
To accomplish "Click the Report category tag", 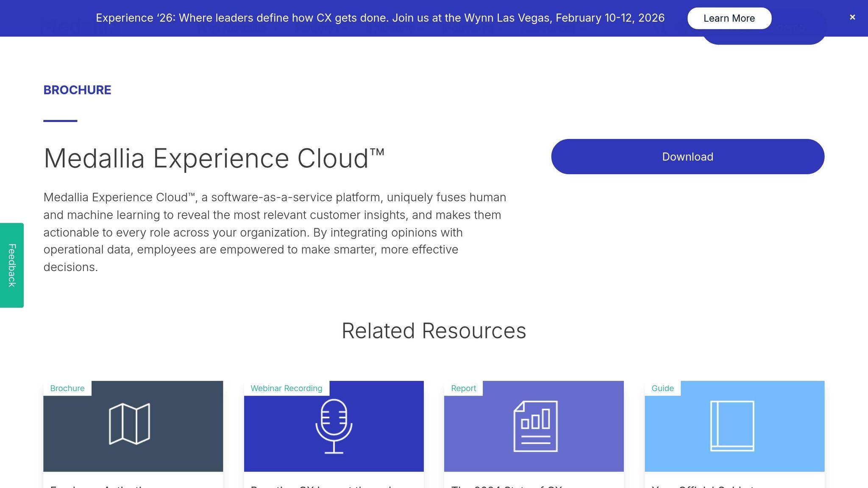I will (463, 388).
